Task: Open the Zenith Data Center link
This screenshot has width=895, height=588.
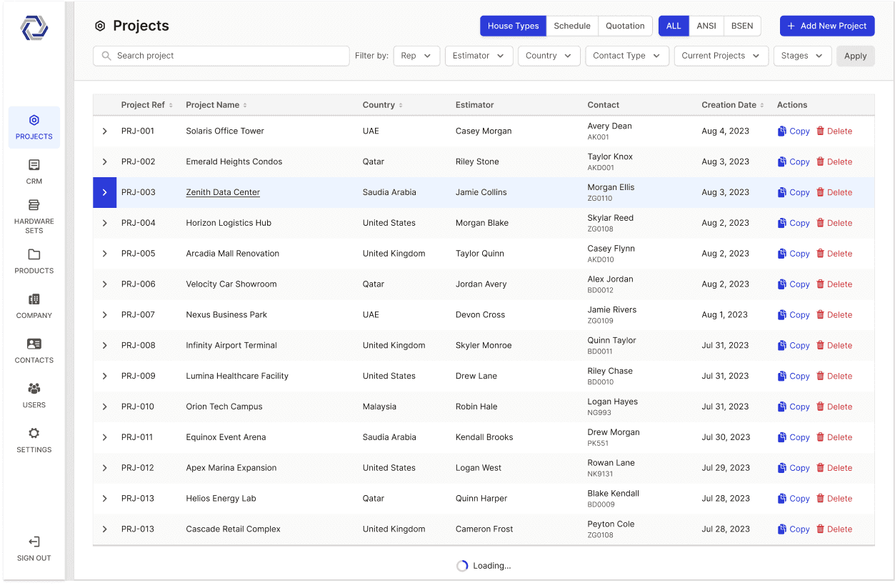Action: coord(223,192)
